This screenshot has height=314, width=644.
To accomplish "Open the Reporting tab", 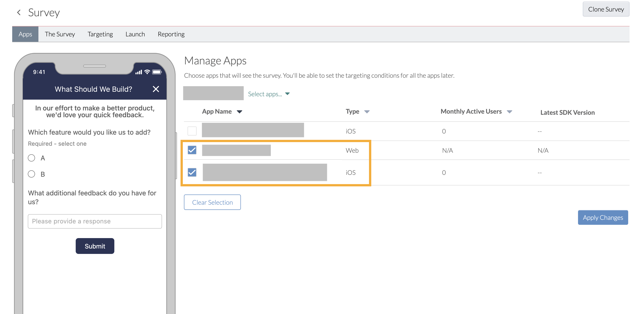I will click(x=171, y=34).
